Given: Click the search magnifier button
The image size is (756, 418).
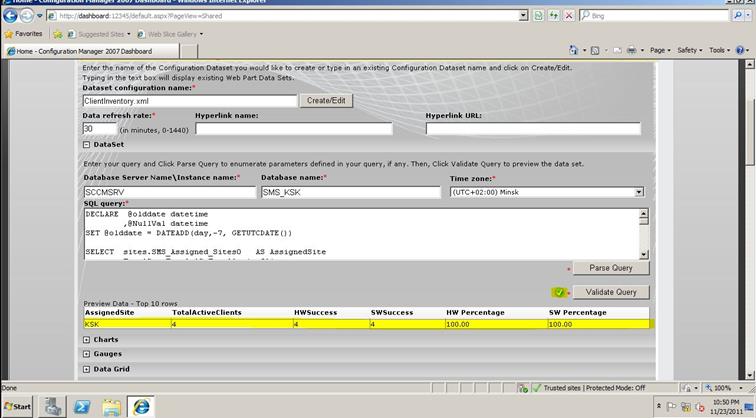Looking at the screenshot, I should pos(738,16).
